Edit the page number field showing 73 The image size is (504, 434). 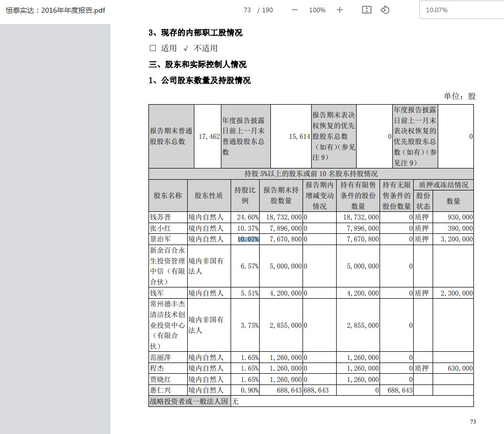pos(247,10)
